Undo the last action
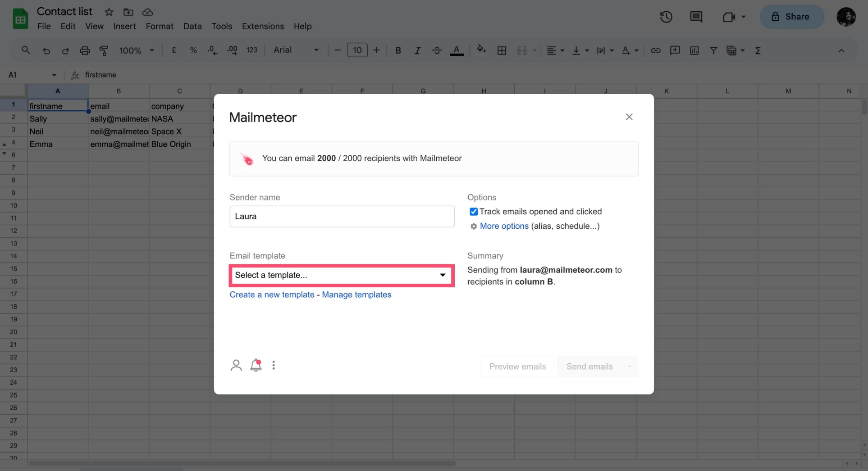This screenshot has height=471, width=868. click(46, 50)
